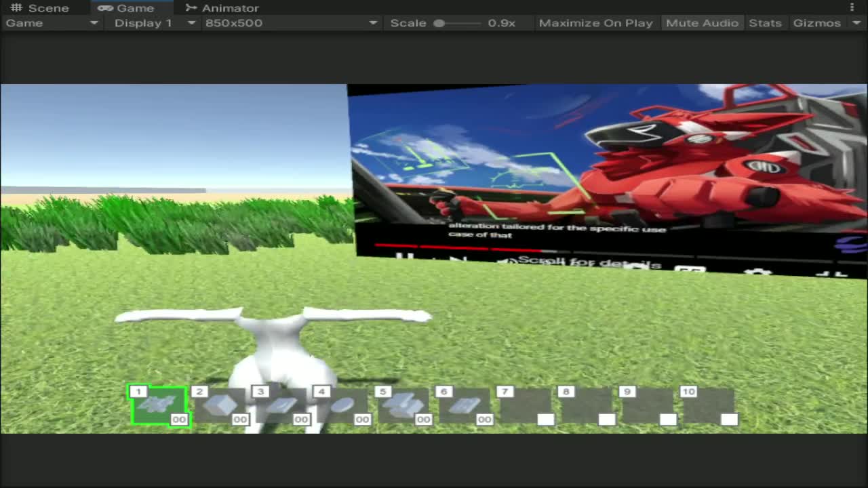Open the 850x500 resolution dropdown
868x488 pixels.
point(290,23)
